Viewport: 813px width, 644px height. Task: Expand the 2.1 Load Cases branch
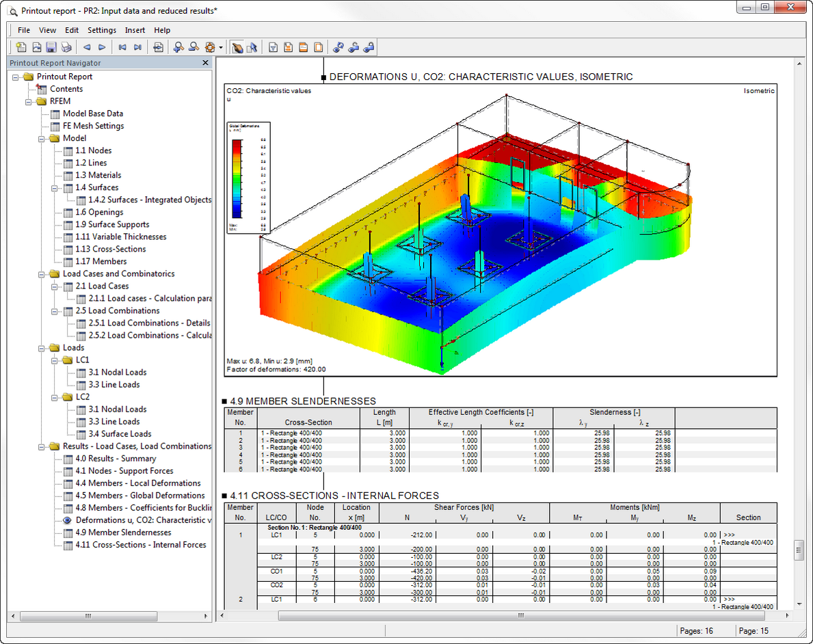[x=53, y=286]
